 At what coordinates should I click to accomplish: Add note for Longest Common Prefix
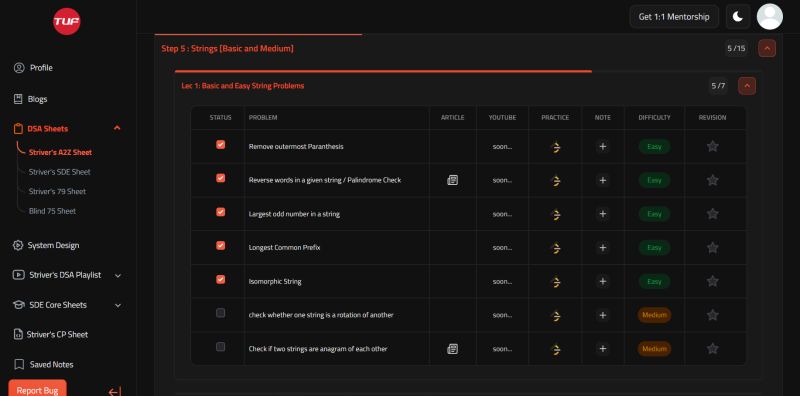[603, 248]
